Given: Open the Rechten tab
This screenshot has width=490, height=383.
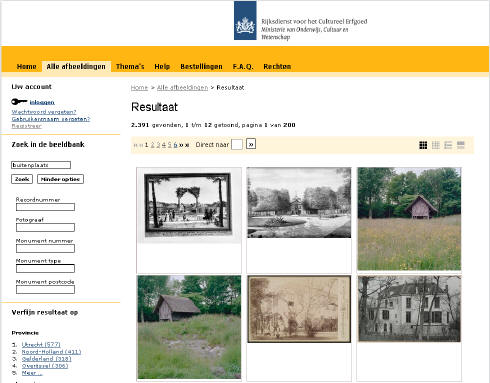Looking at the screenshot, I should pos(277,66).
